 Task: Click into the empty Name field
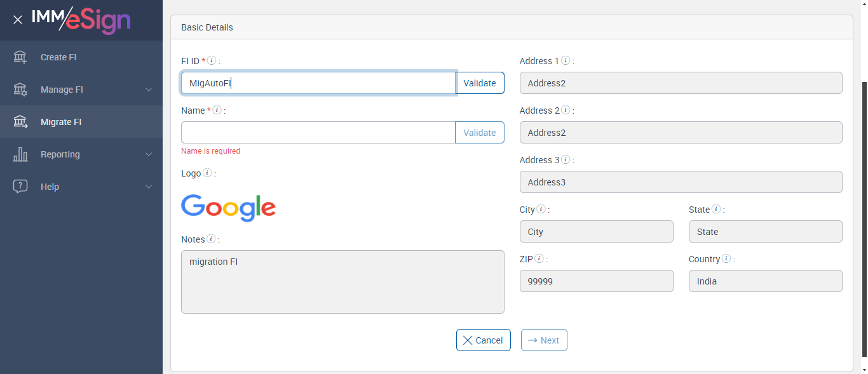point(318,133)
